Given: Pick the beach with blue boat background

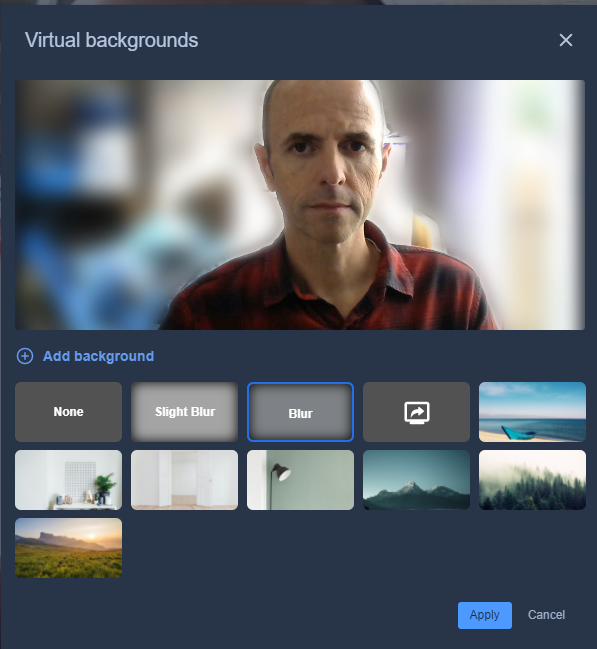Looking at the screenshot, I should tap(532, 412).
